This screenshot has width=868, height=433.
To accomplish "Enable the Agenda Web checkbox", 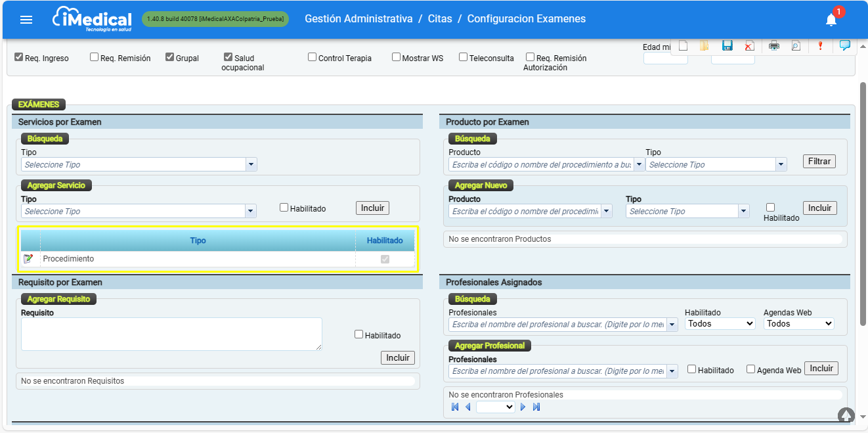I will point(751,369).
